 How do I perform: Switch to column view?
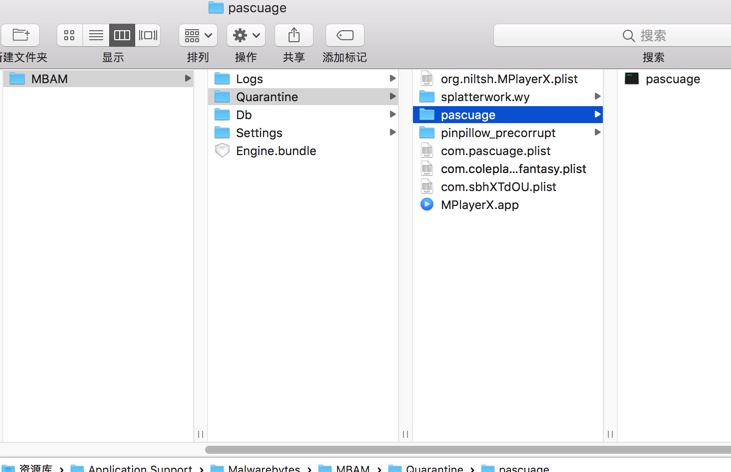[122, 35]
